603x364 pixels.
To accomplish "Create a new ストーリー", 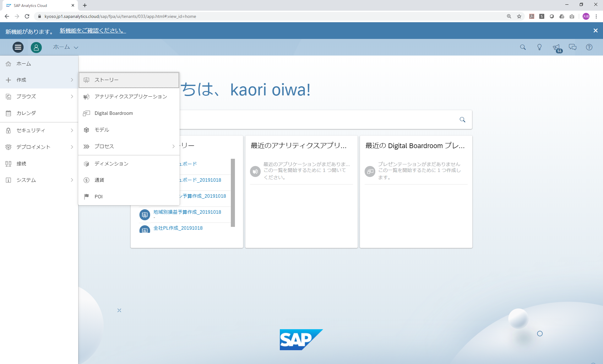I will coord(129,80).
